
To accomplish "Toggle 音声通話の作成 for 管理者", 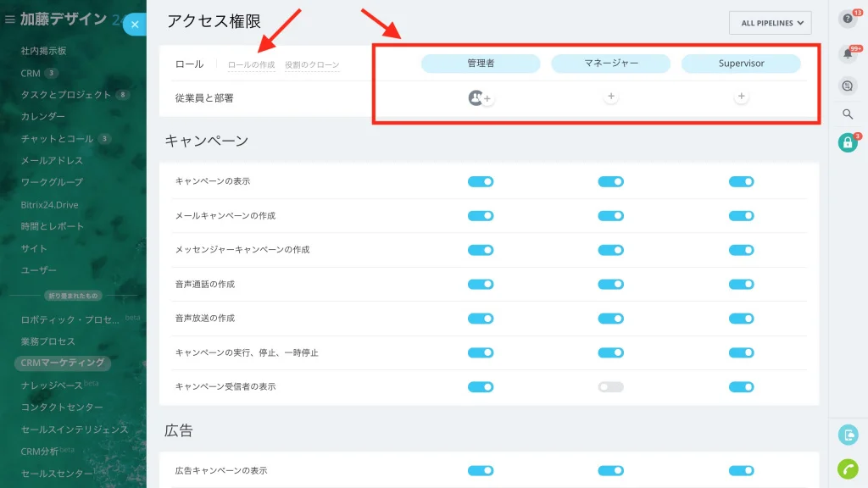I will (481, 285).
